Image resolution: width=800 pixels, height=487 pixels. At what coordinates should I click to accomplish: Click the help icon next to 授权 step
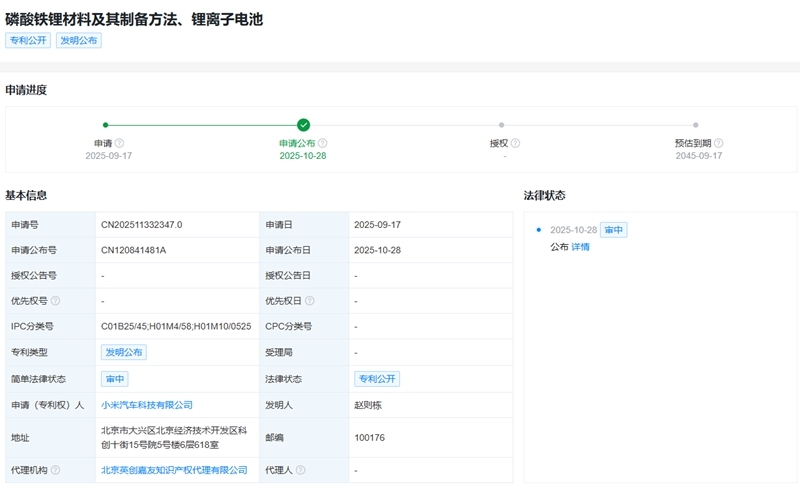(516, 143)
